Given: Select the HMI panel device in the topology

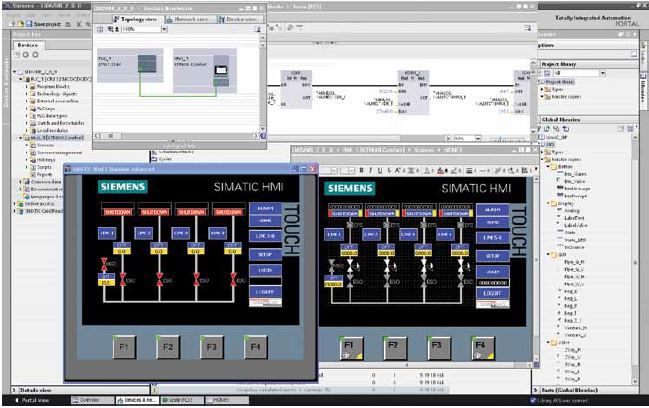Looking at the screenshot, I should (204, 70).
